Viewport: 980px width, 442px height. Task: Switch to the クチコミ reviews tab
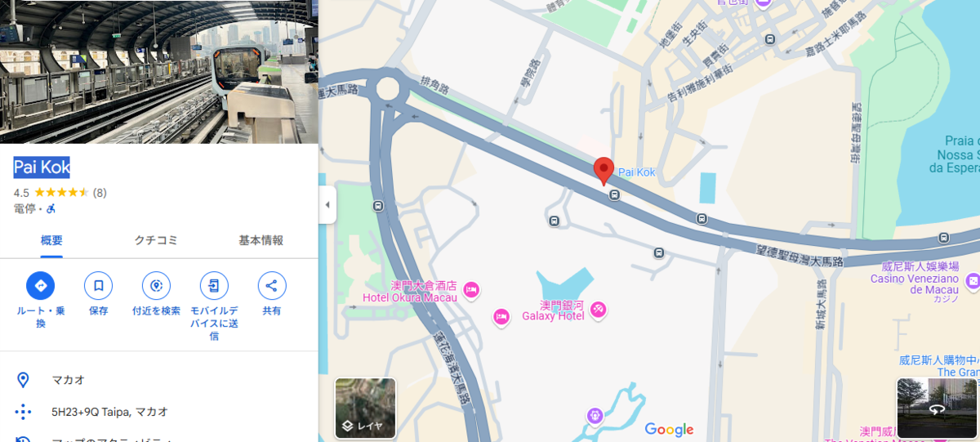click(156, 240)
